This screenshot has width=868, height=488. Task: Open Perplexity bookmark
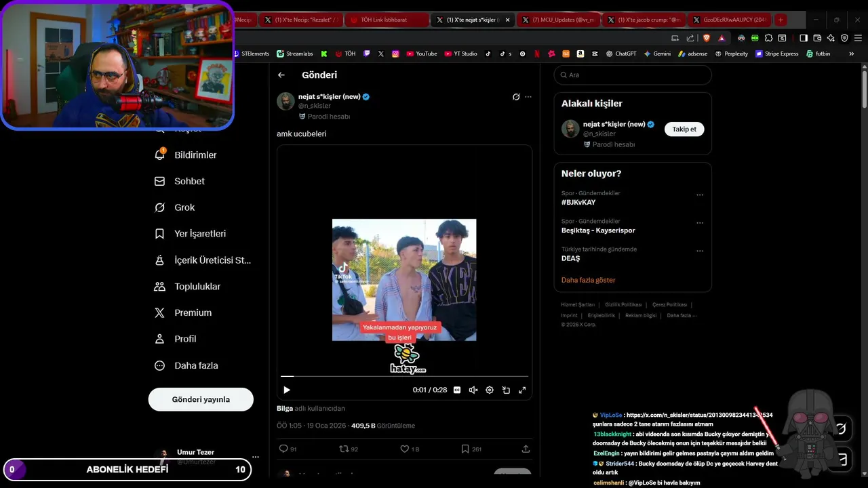tap(732, 54)
